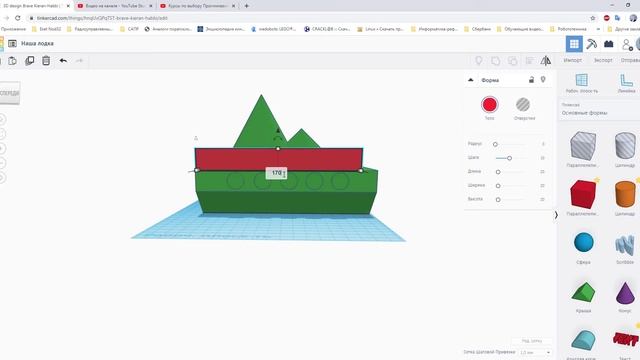Click the top center resize handle of the red box
This screenshot has width=640, height=360.
click(x=278, y=149)
